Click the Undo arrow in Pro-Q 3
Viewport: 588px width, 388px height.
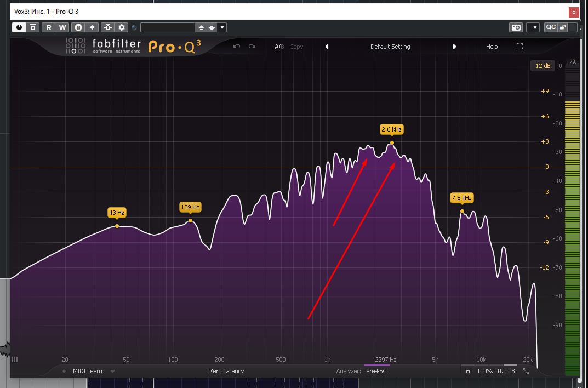237,47
